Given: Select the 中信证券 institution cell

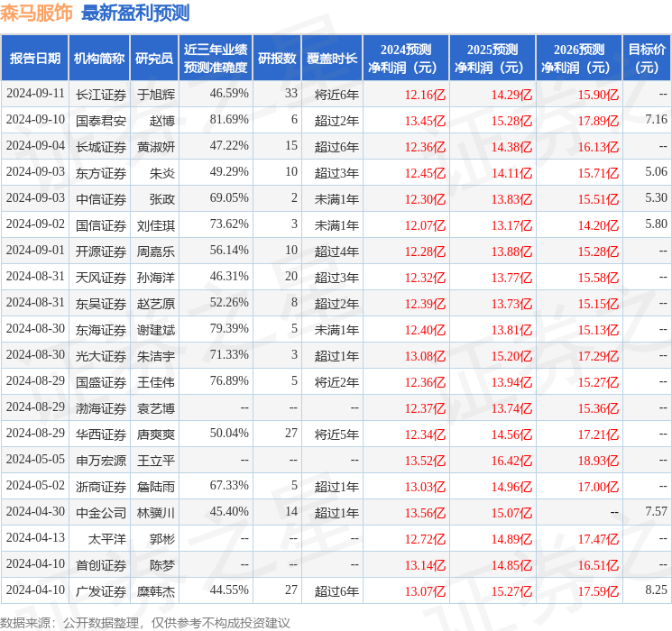Looking at the screenshot, I should pos(101,199).
